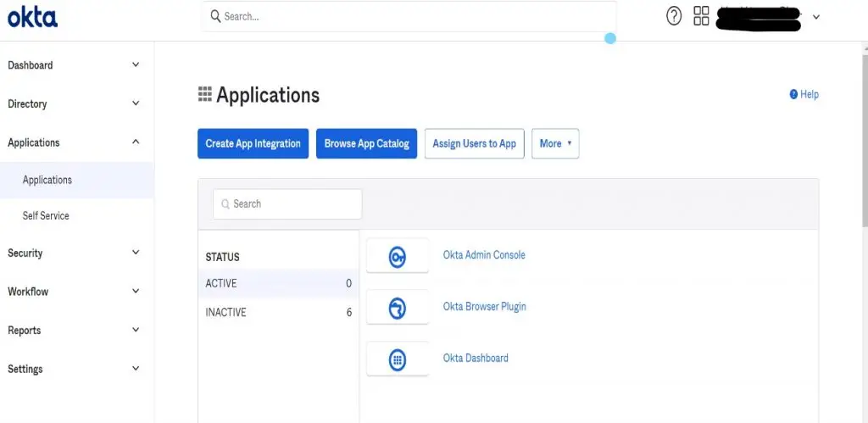Screen dimensions: 868x423
Task: Expand the Reports sidebar section
Action: [x=136, y=330]
